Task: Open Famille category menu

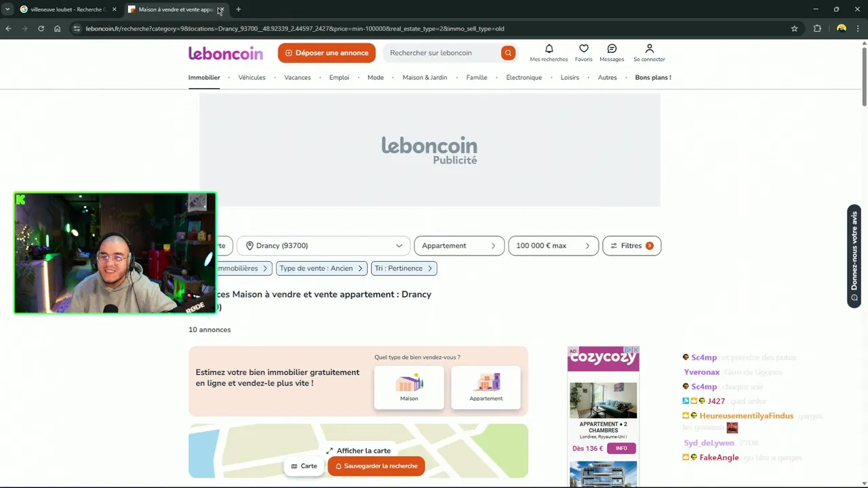Action: coord(477,77)
